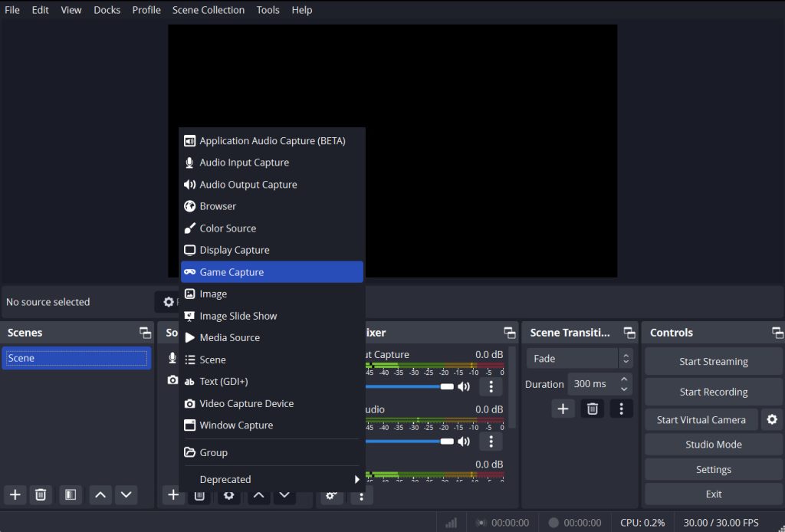Choose Game Capture from source menu
785x532 pixels.
coord(272,272)
